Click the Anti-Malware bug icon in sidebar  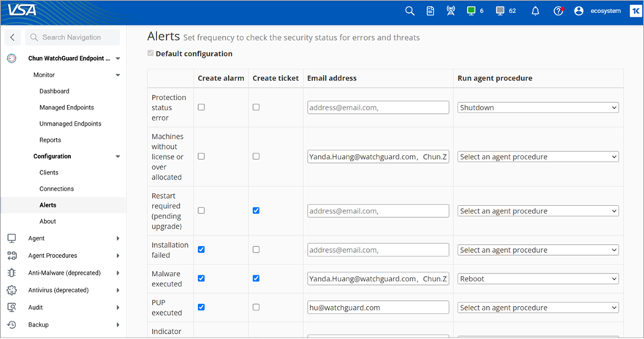coord(12,273)
